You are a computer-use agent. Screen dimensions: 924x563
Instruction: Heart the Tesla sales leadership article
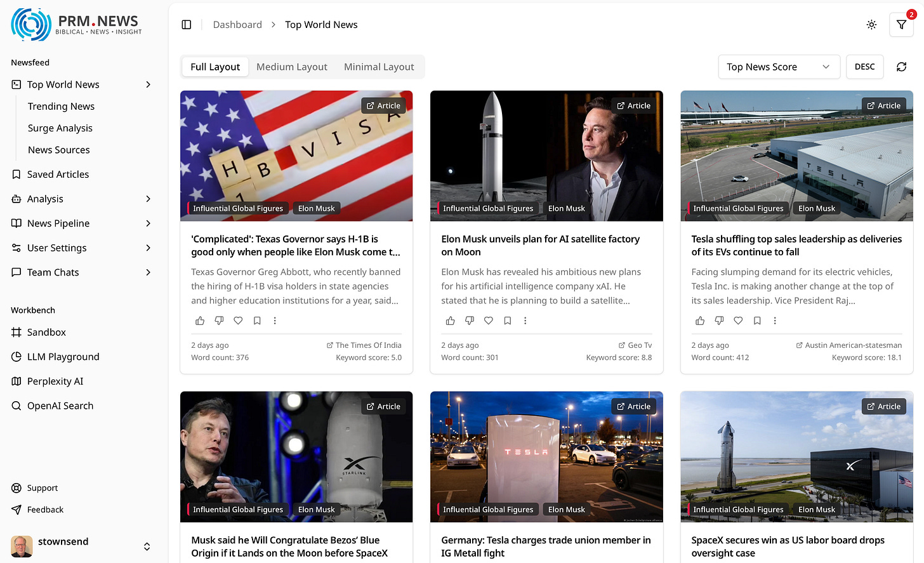[x=738, y=321]
